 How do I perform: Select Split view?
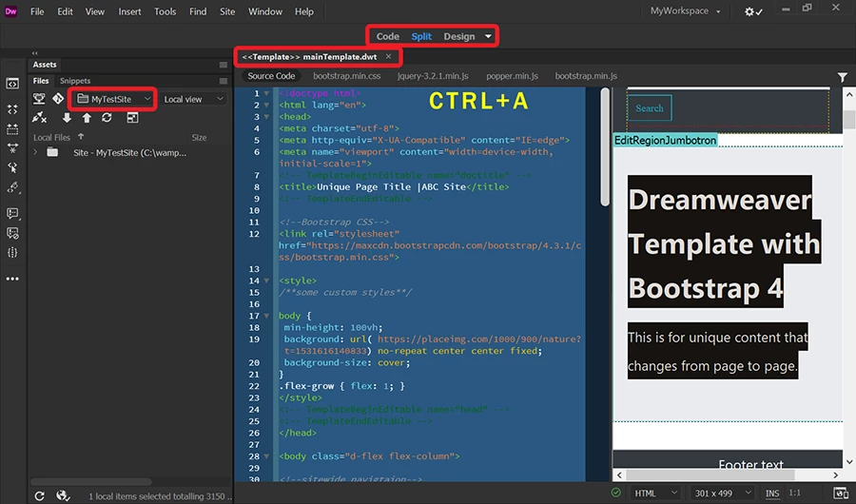[421, 36]
